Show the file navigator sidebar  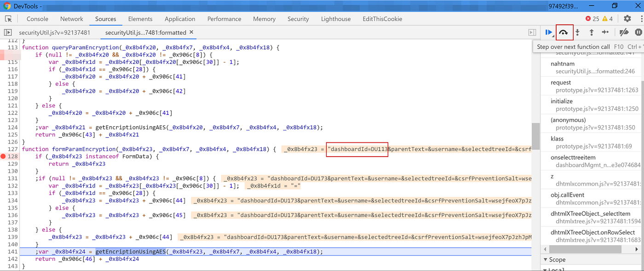pos(8,33)
